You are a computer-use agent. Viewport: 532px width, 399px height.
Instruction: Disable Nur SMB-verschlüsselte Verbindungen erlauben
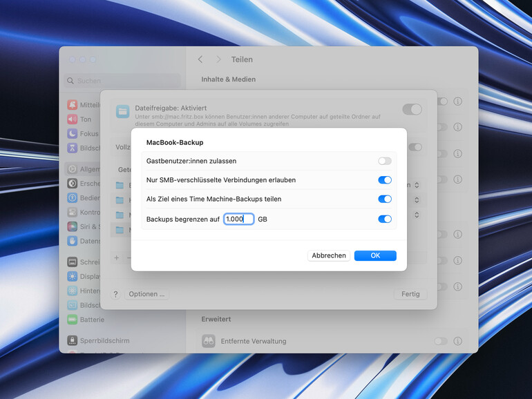pyautogui.click(x=385, y=180)
